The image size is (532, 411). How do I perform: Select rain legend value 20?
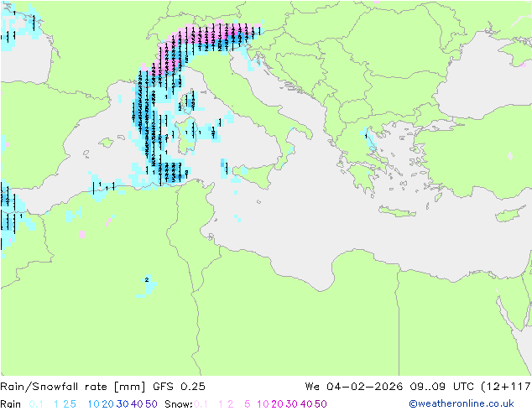pos(107,404)
